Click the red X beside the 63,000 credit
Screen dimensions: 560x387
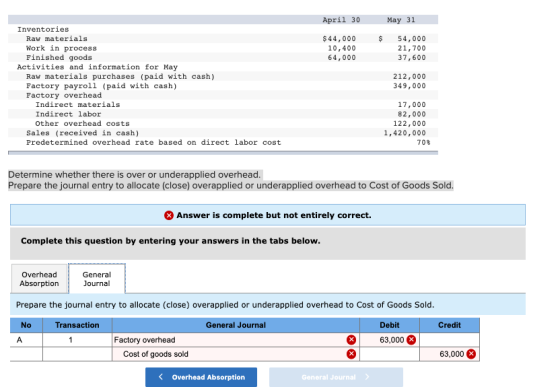pyautogui.click(x=471, y=354)
